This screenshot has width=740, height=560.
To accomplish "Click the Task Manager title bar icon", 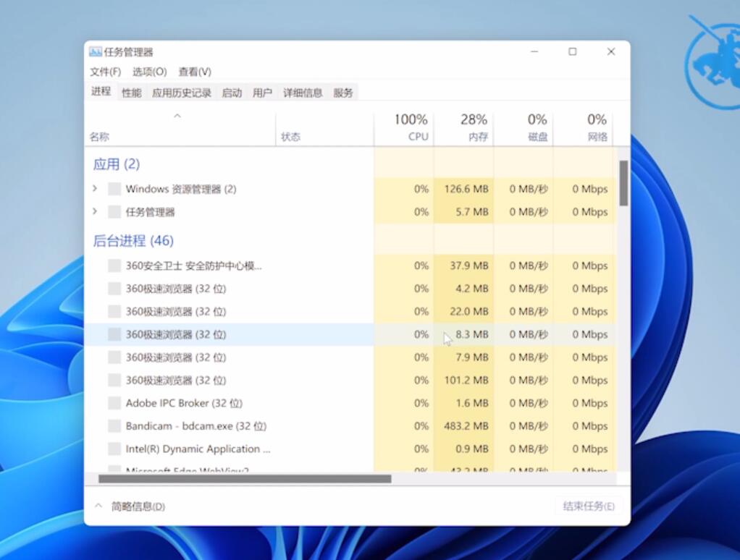I will (x=96, y=52).
